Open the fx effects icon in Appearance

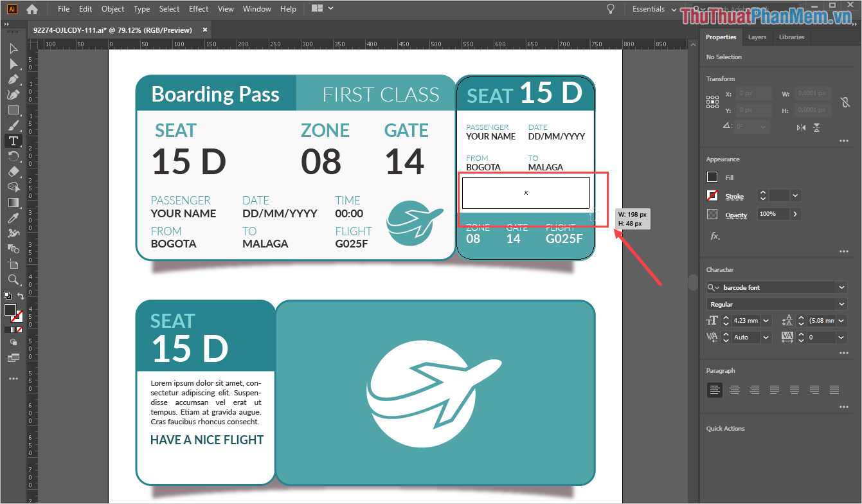714,236
